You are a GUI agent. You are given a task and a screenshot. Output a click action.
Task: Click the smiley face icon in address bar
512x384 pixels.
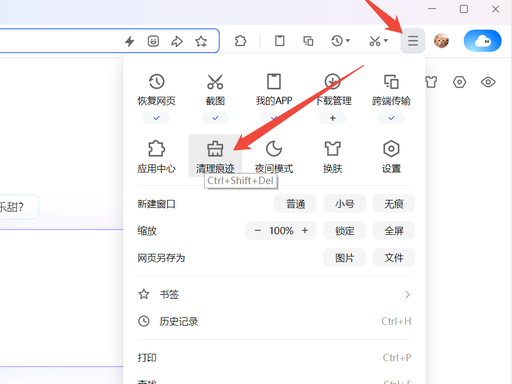click(153, 41)
